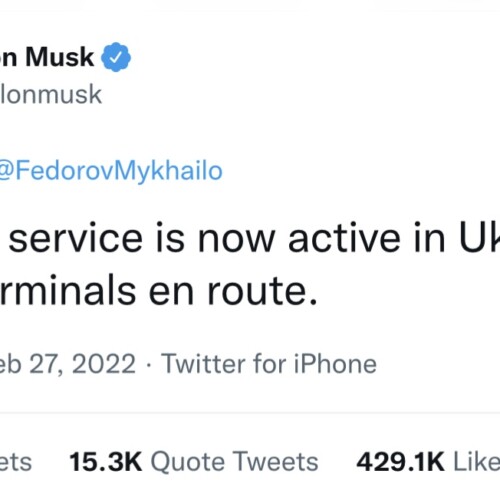The height and width of the screenshot is (500, 500).
Task: View the 429.1K Likes list
Action: 428,462
